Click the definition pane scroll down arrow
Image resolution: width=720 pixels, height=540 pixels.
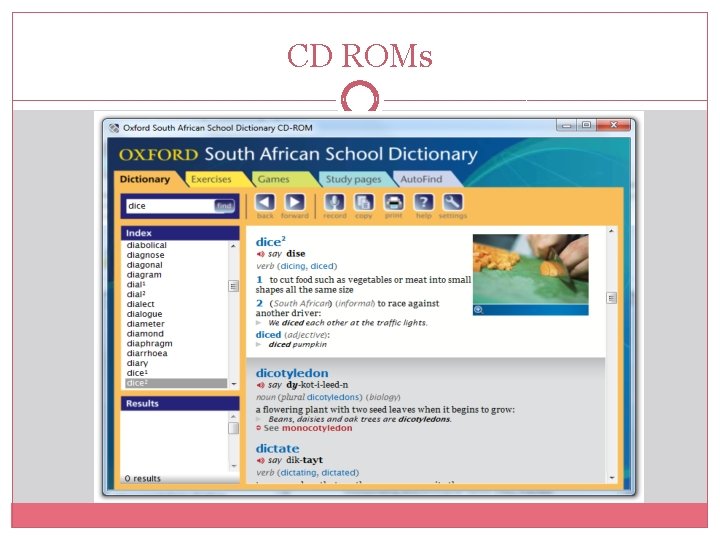coord(611,478)
